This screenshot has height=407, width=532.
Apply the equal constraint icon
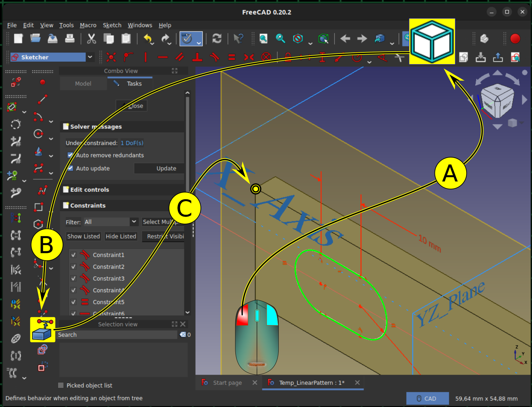[x=232, y=57]
